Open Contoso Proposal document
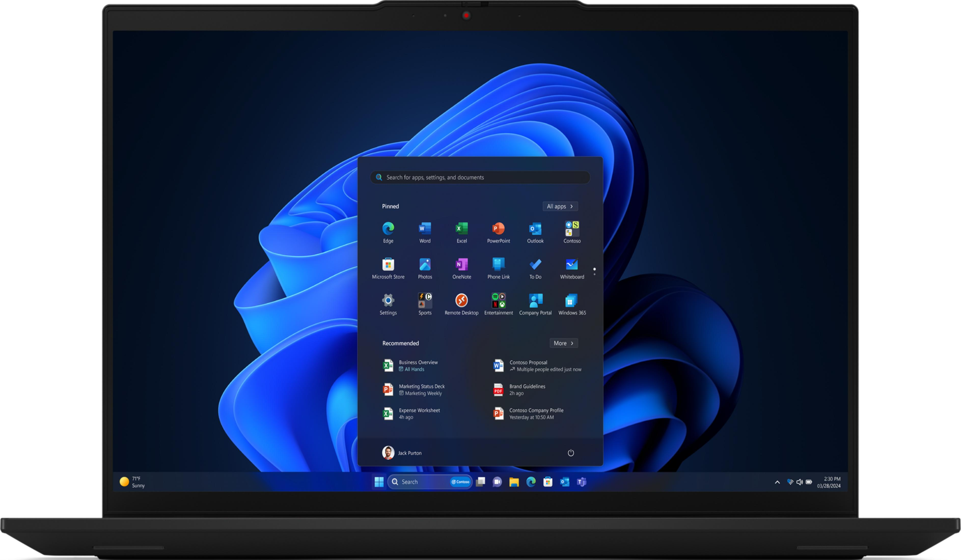Viewport: 961px width, 560px height. click(x=537, y=366)
